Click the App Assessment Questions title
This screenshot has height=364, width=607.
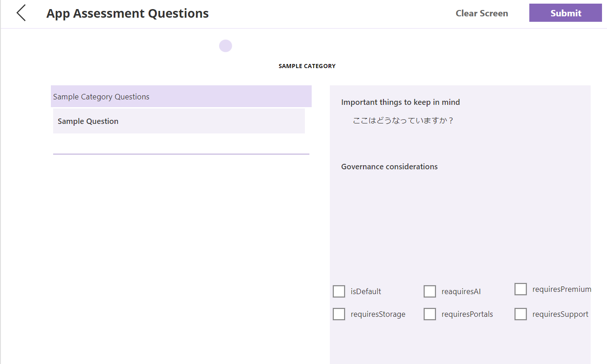click(x=128, y=14)
